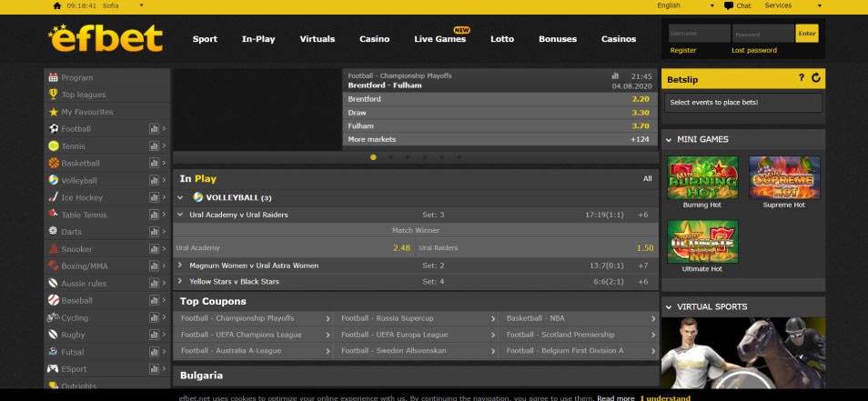Open the Burning Hot mini game
The image size is (868, 401).
702,177
